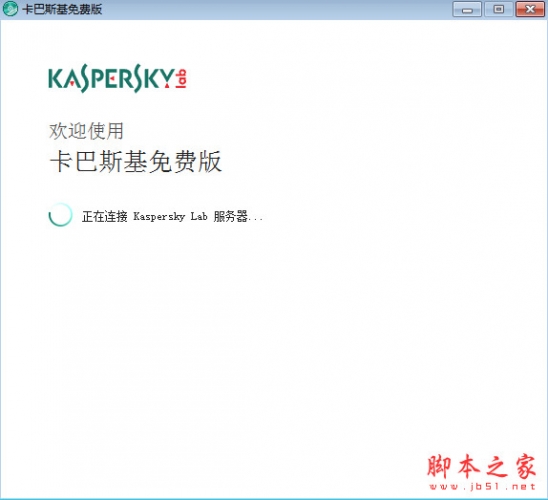Close the 卡巴斯基免费版 window

[x=530, y=9]
